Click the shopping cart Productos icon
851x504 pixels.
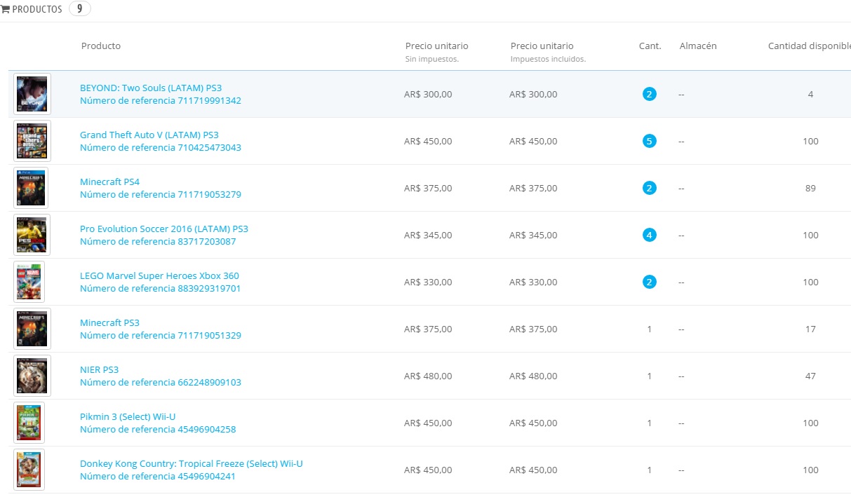[x=5, y=10]
